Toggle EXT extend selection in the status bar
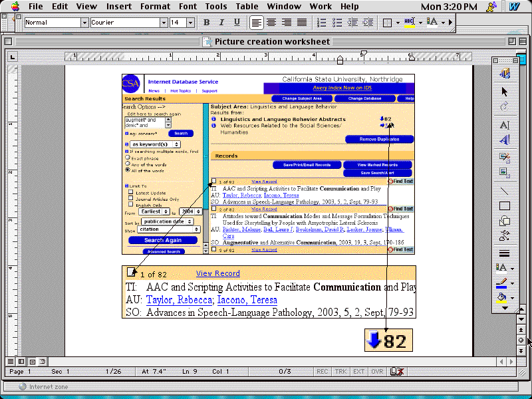Screen dimensions: 532x399 pyautogui.click(x=358, y=372)
